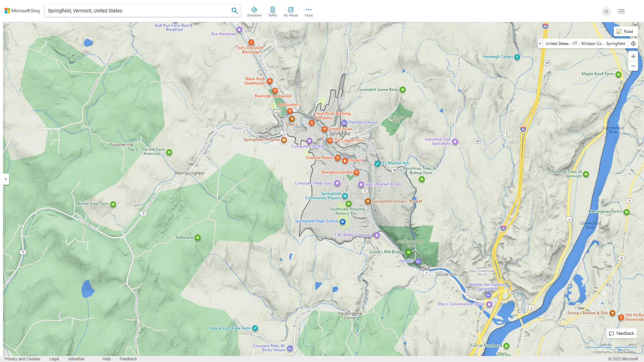Open the user profile icon

pyautogui.click(x=606, y=11)
